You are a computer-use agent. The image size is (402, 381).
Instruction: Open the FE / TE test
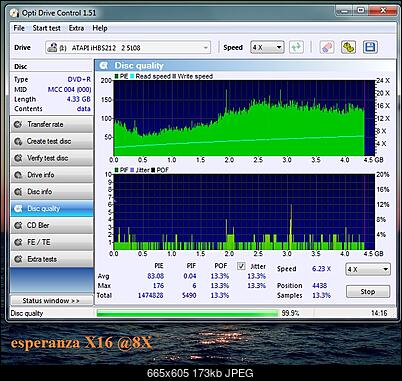tap(52, 242)
